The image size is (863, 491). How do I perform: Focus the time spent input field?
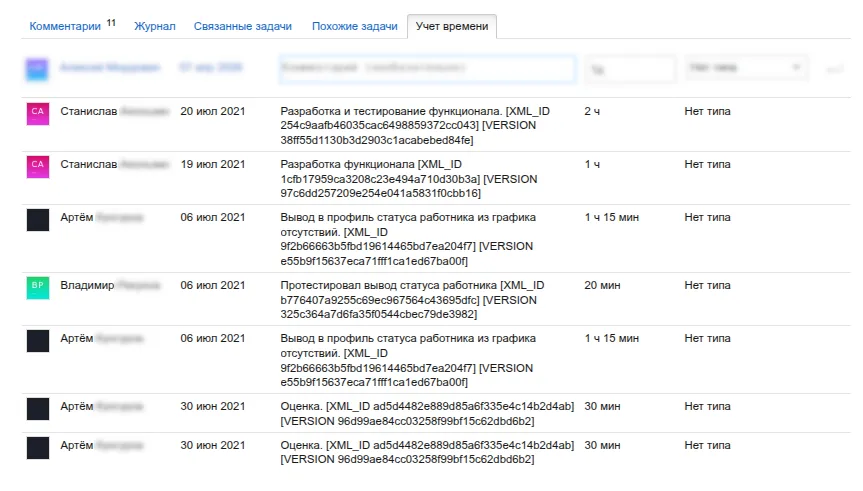coord(630,69)
